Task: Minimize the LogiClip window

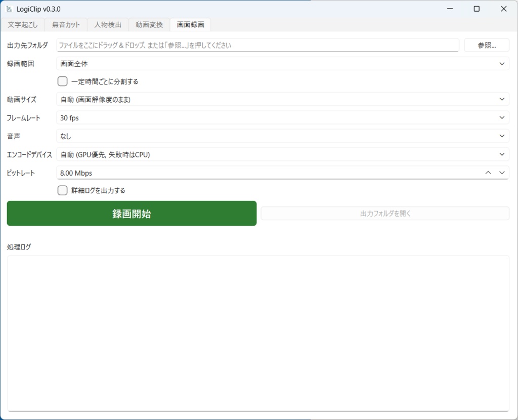Action: pos(450,9)
